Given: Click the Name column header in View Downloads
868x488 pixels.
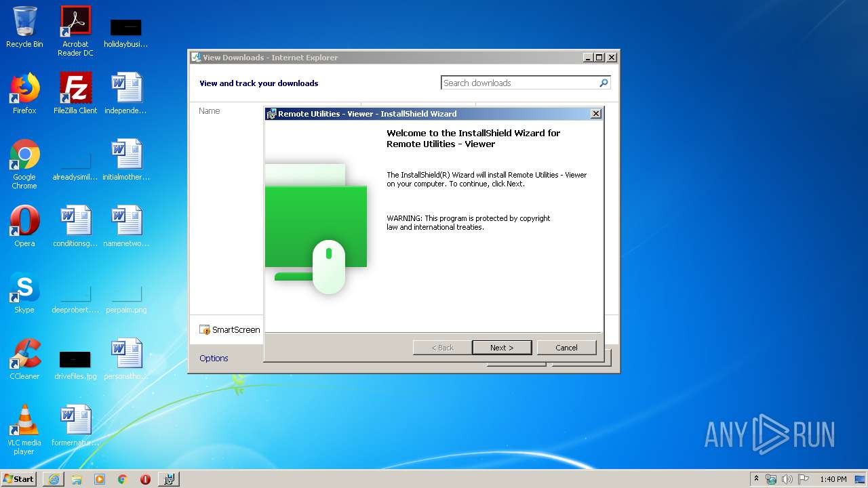Looking at the screenshot, I should point(210,110).
